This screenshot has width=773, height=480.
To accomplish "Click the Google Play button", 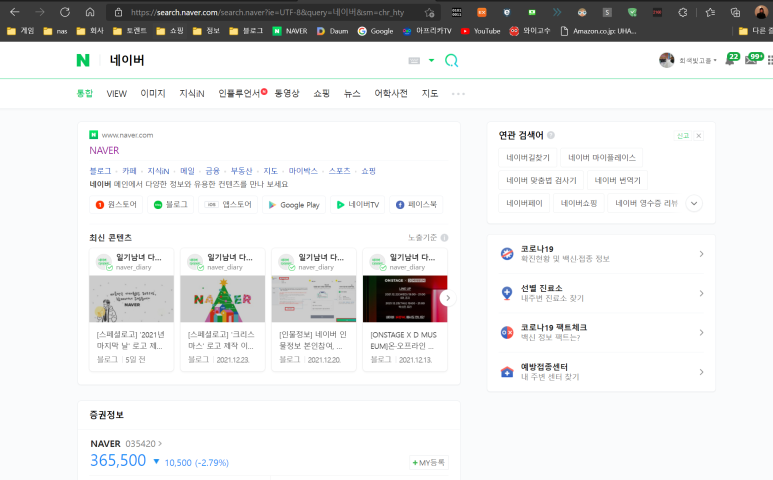I will pyautogui.click(x=294, y=205).
